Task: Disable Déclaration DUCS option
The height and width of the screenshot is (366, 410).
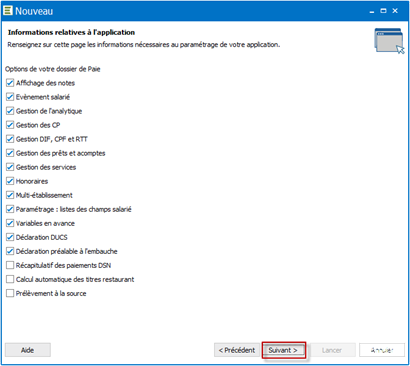Action: (x=10, y=237)
